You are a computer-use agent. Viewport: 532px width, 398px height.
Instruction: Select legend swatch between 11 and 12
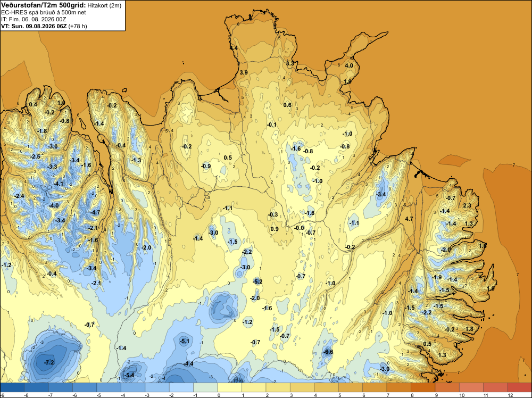coord(495,387)
